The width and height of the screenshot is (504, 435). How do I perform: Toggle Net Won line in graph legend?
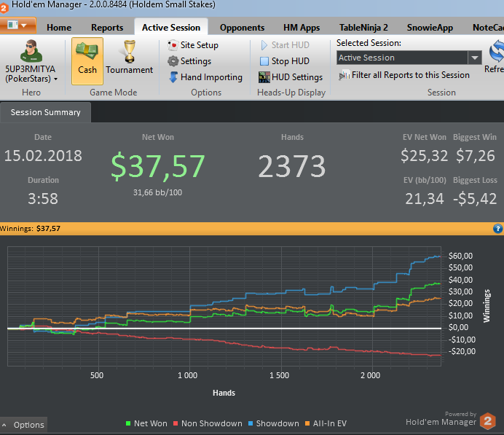[x=146, y=423]
